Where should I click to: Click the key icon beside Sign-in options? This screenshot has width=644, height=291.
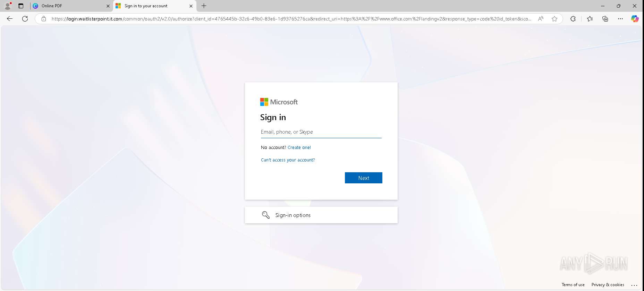point(266,215)
